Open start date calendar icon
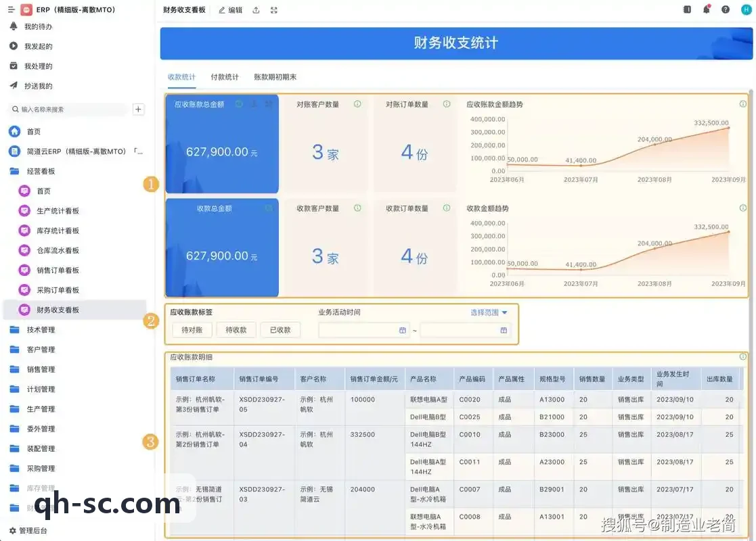 [x=403, y=330]
